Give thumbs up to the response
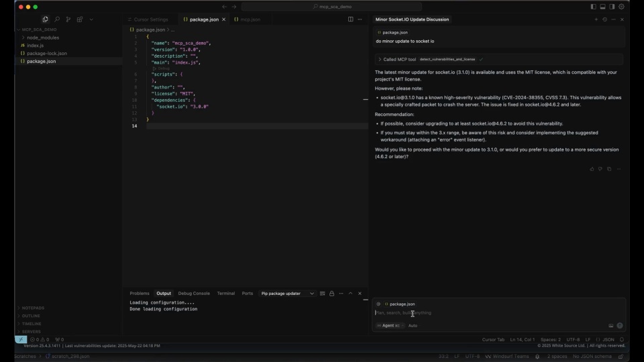This screenshot has height=362, width=644. (592, 169)
